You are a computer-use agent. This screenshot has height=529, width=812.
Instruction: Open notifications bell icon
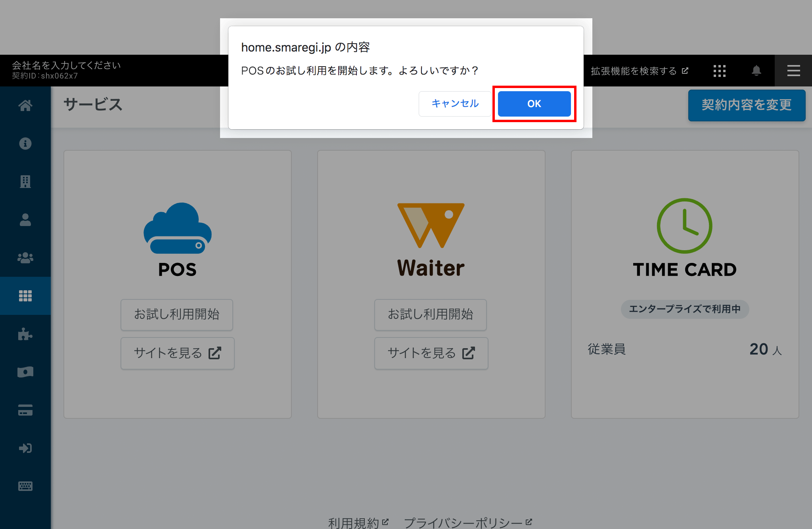click(x=756, y=71)
